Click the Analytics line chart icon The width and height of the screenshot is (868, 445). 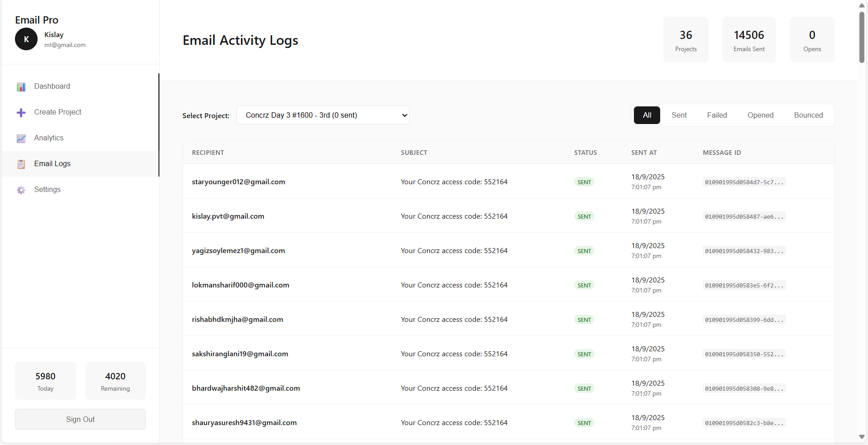click(21, 139)
